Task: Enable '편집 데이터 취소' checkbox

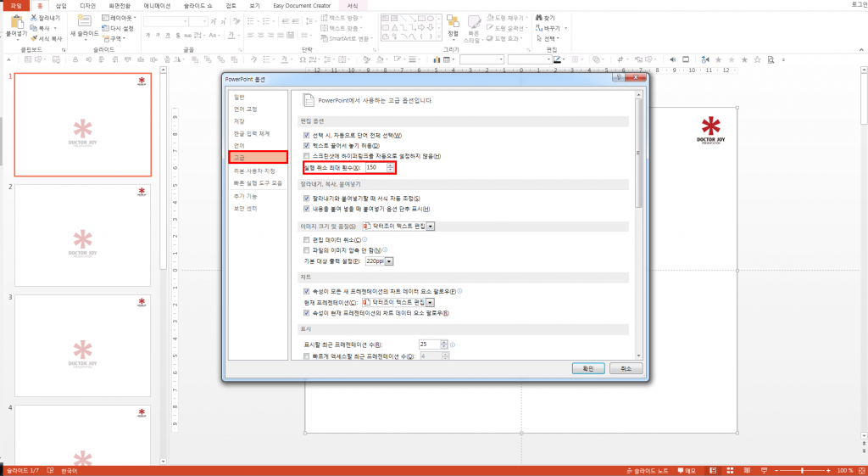Action: click(x=306, y=240)
